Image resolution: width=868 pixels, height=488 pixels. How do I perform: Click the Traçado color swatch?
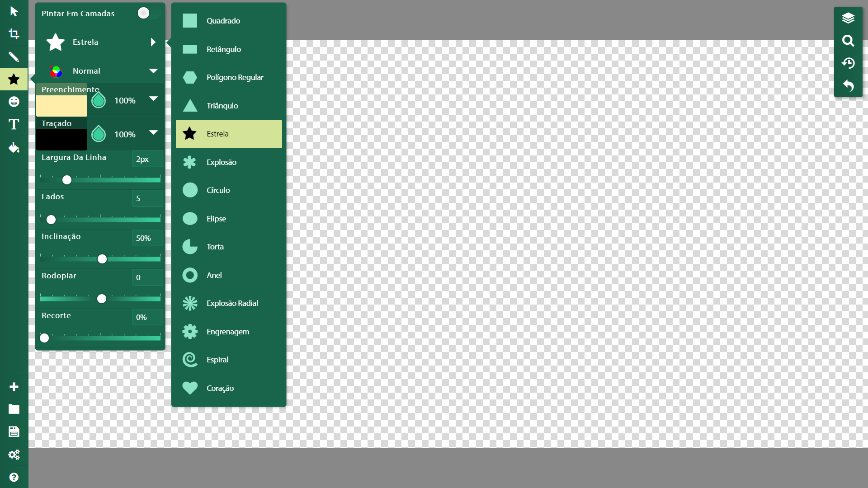click(x=61, y=138)
